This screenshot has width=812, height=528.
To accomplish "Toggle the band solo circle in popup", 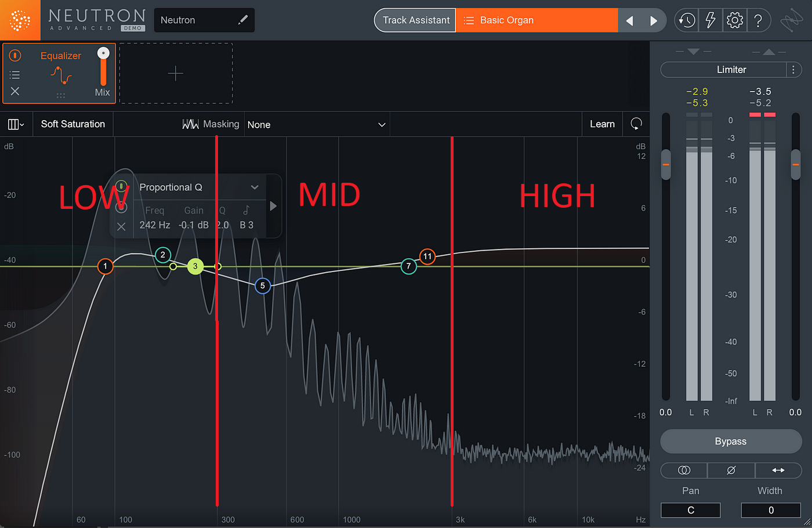I will click(x=121, y=207).
